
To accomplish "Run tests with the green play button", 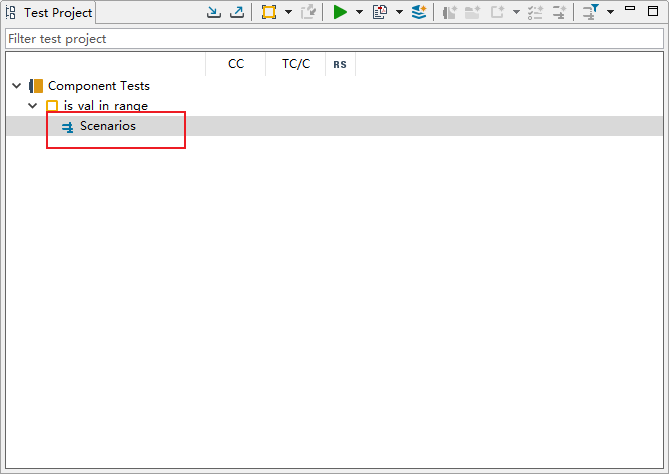I will click(x=340, y=12).
